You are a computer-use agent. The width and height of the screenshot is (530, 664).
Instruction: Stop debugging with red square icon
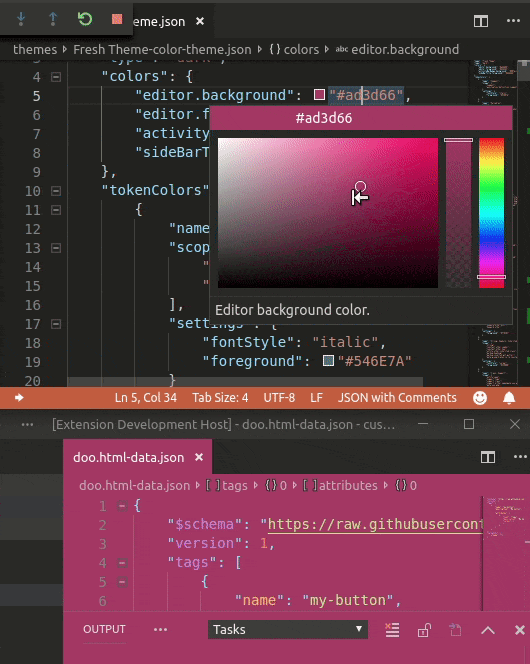117,19
